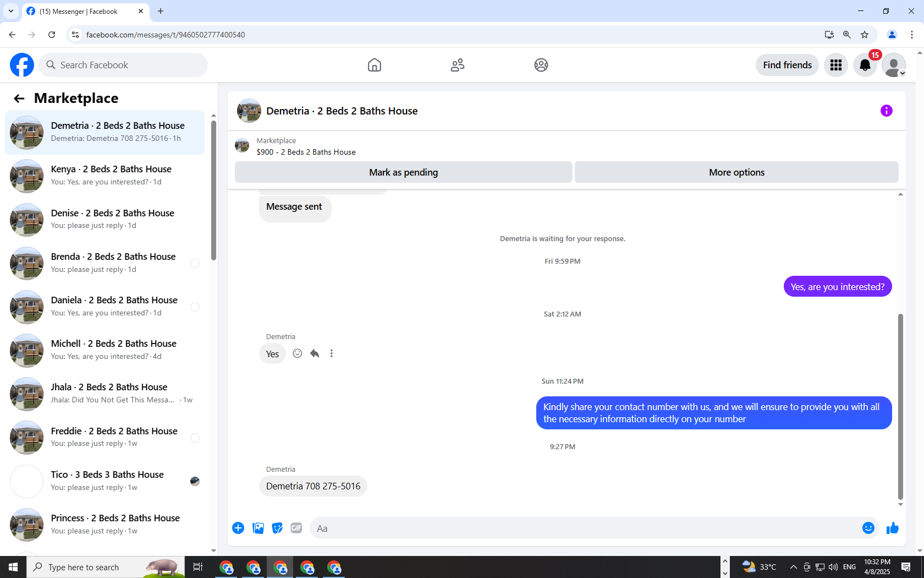Open the Friends icon in top navigation
The height and width of the screenshot is (578, 924).
[458, 65]
